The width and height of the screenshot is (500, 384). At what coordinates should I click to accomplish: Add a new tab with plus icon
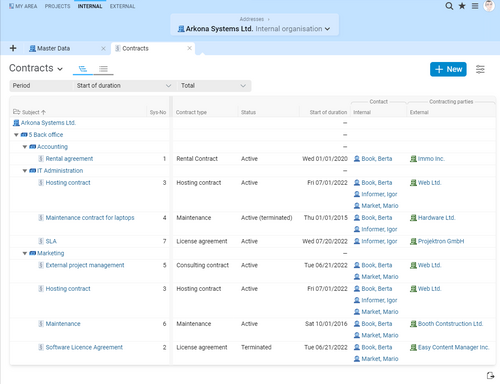click(13, 48)
